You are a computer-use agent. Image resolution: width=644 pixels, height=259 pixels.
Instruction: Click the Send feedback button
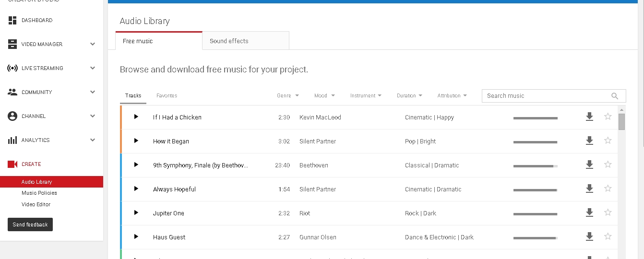click(30, 224)
